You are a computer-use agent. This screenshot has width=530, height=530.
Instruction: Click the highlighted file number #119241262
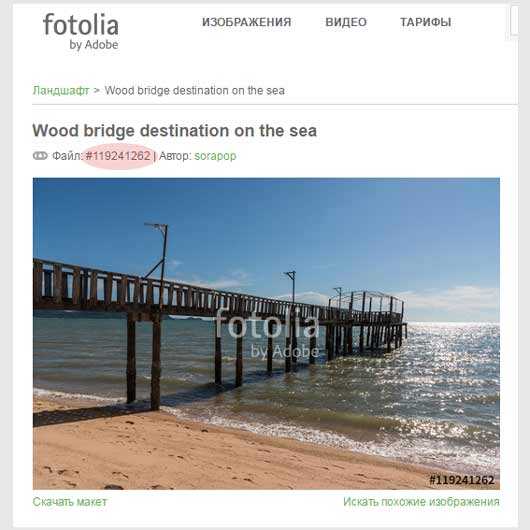coord(118,156)
